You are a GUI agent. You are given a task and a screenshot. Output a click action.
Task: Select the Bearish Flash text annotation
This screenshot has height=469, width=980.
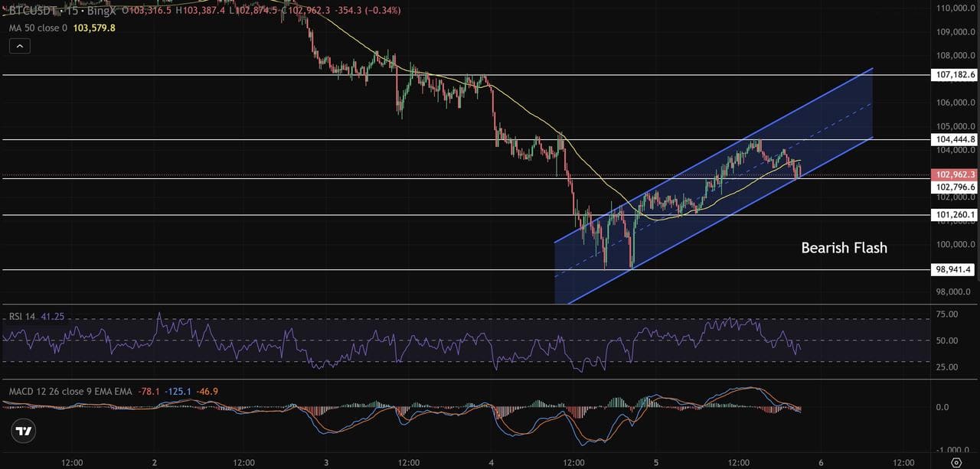point(844,248)
